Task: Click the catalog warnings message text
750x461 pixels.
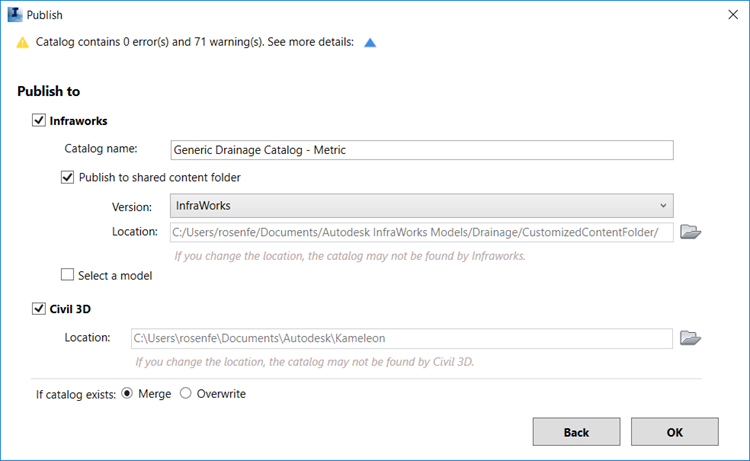Action: coord(194,43)
